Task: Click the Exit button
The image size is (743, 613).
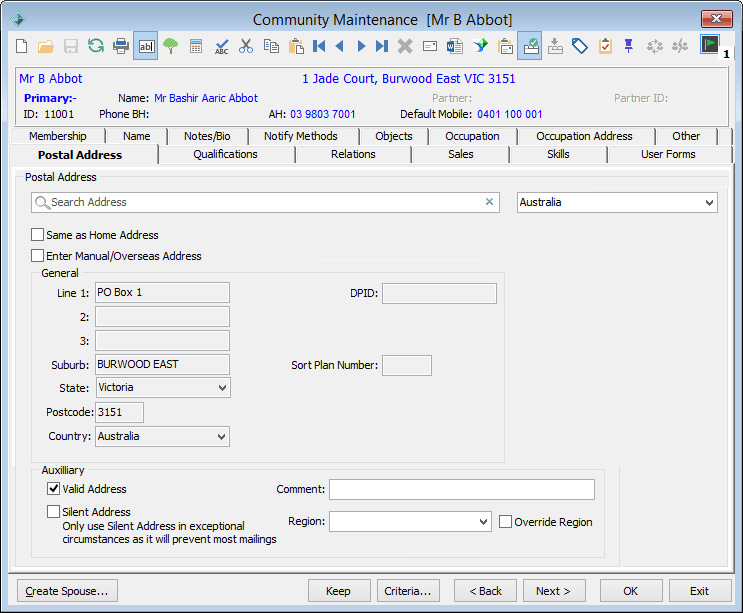Action: coord(700,591)
